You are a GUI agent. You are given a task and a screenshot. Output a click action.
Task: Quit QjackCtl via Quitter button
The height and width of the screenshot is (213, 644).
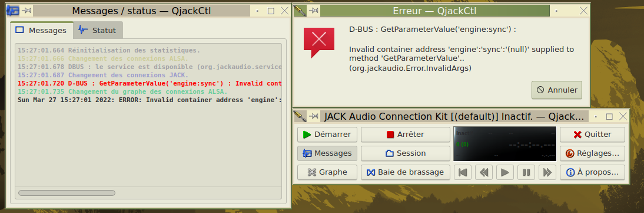pos(592,135)
